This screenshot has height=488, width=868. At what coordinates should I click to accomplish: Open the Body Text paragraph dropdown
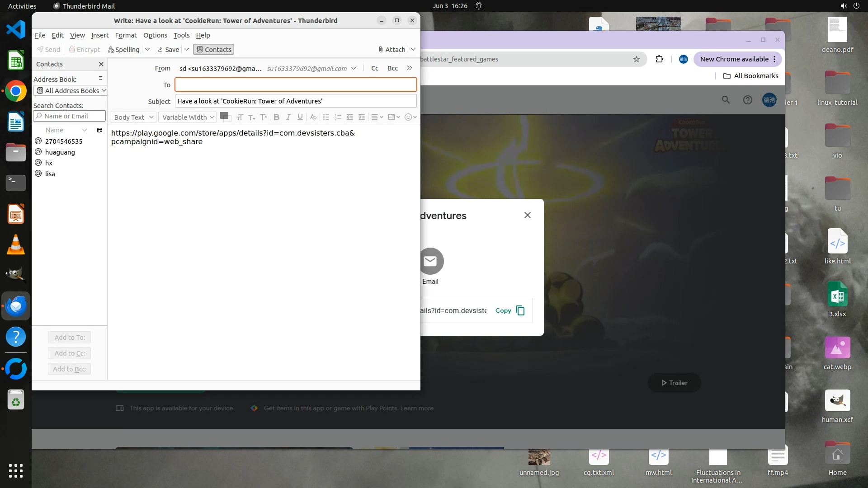tap(133, 117)
